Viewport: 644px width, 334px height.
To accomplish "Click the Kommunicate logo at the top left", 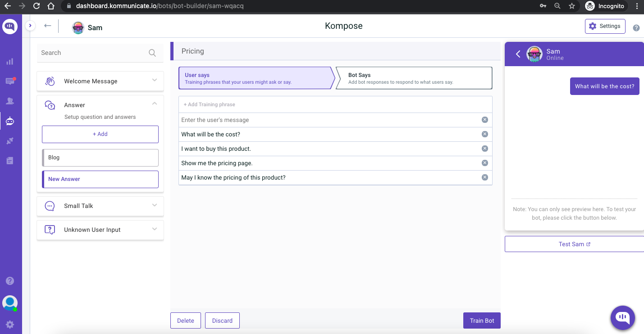I will tap(10, 26).
